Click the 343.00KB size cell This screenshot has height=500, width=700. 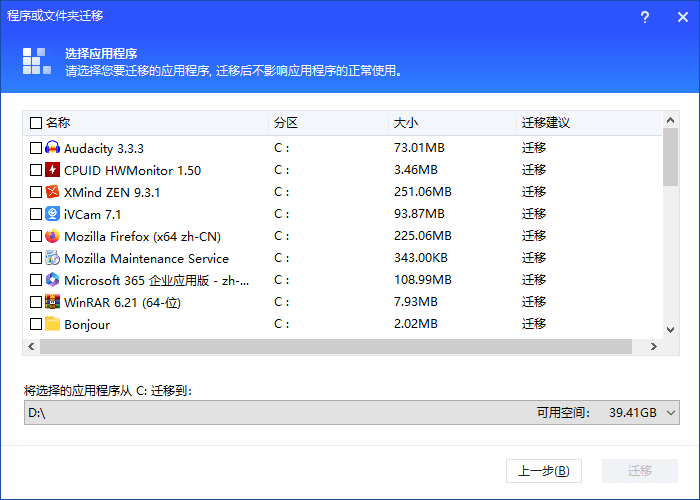click(x=421, y=258)
